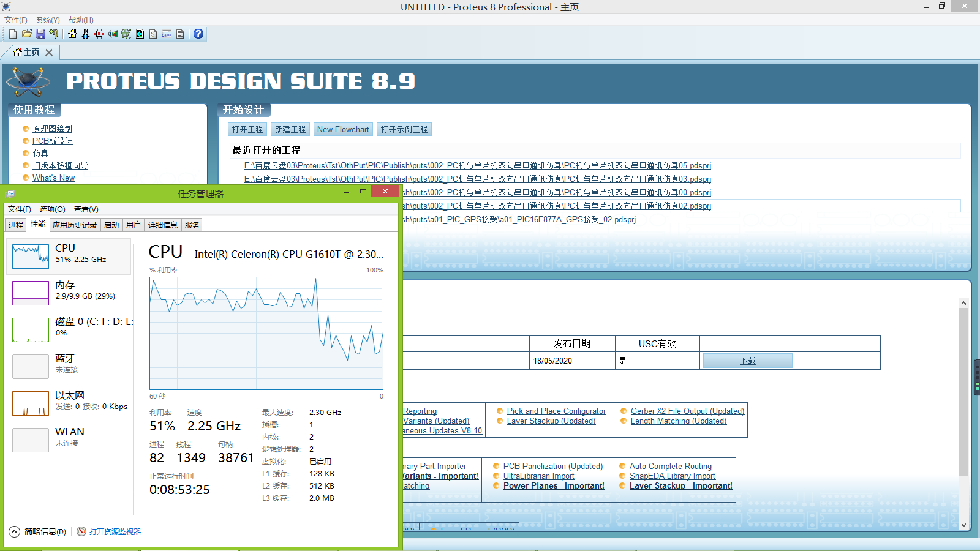Click the resource monitor icon in Task Manager
The height and width of the screenshot is (551, 980).
pos(81,531)
